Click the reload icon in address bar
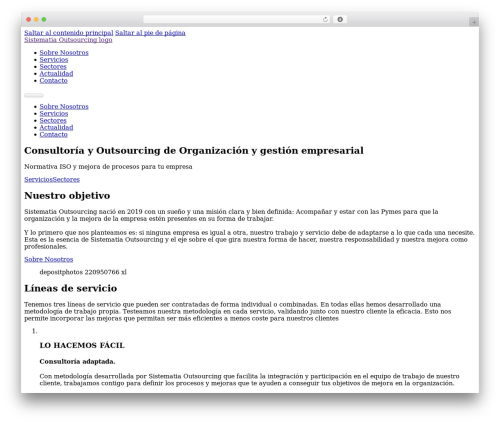Screen dimensions: 500x423 (325, 19)
